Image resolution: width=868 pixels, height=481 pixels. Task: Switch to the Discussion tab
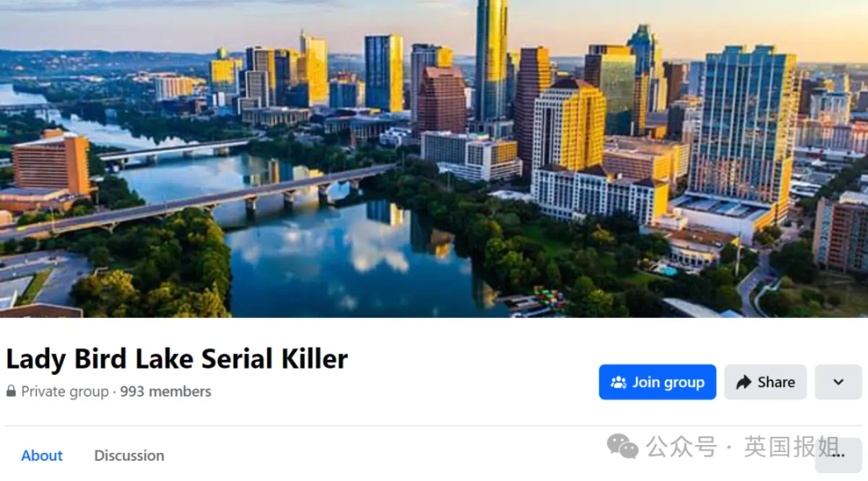coord(129,455)
